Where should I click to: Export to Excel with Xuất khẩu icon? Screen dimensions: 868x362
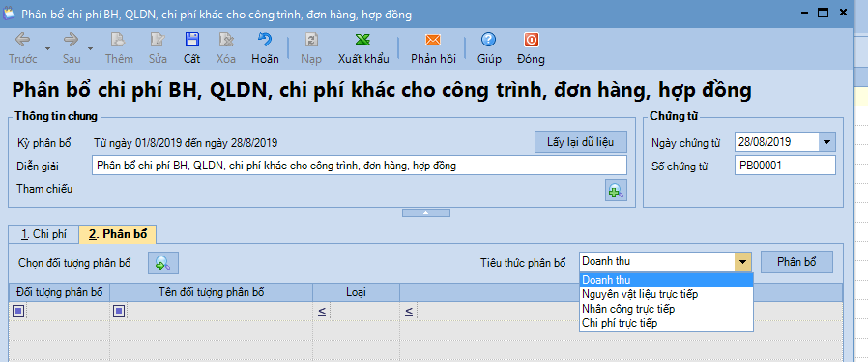point(363,40)
